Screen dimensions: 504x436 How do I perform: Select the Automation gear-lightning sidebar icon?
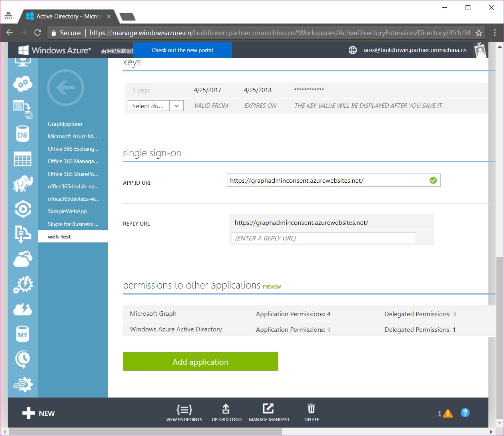point(22,284)
